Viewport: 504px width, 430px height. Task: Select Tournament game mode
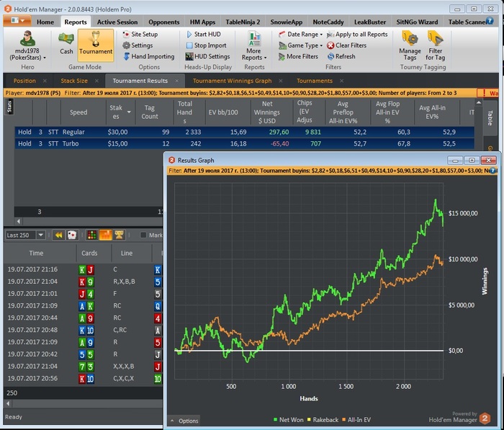point(96,45)
